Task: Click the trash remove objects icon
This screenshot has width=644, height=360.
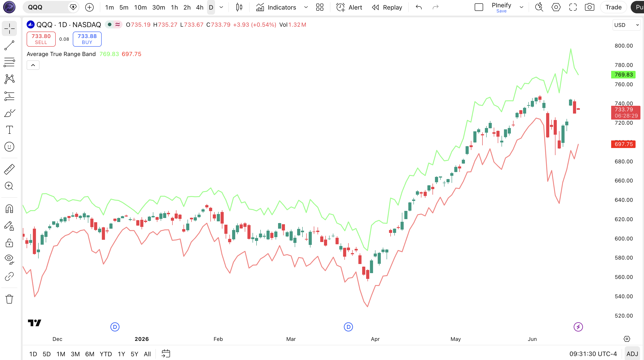Action: tap(9, 299)
